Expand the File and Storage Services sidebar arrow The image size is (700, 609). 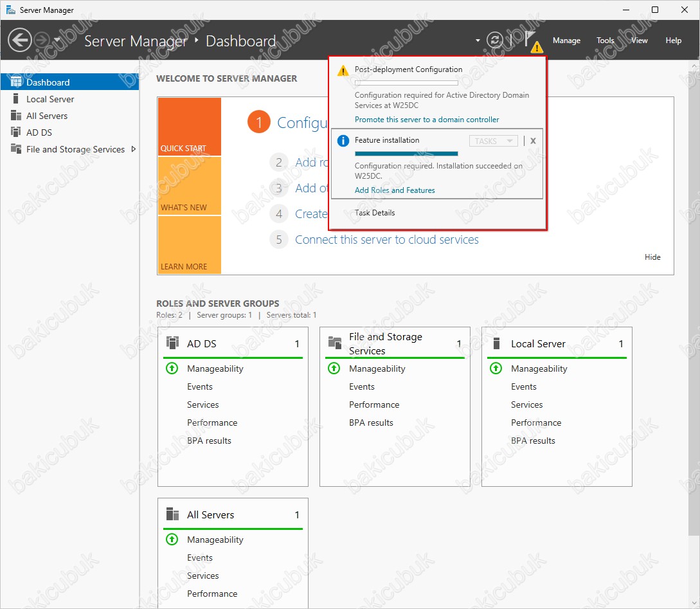point(133,149)
